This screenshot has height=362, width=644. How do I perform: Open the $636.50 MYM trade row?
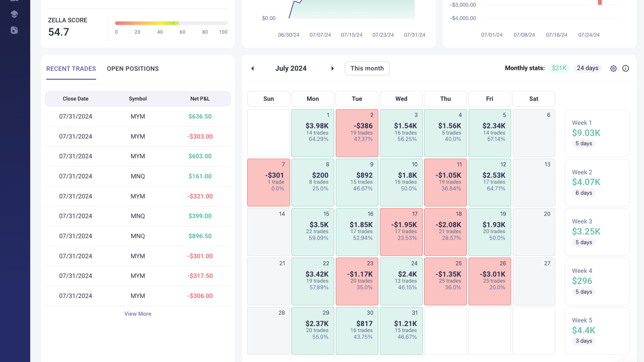tap(138, 116)
